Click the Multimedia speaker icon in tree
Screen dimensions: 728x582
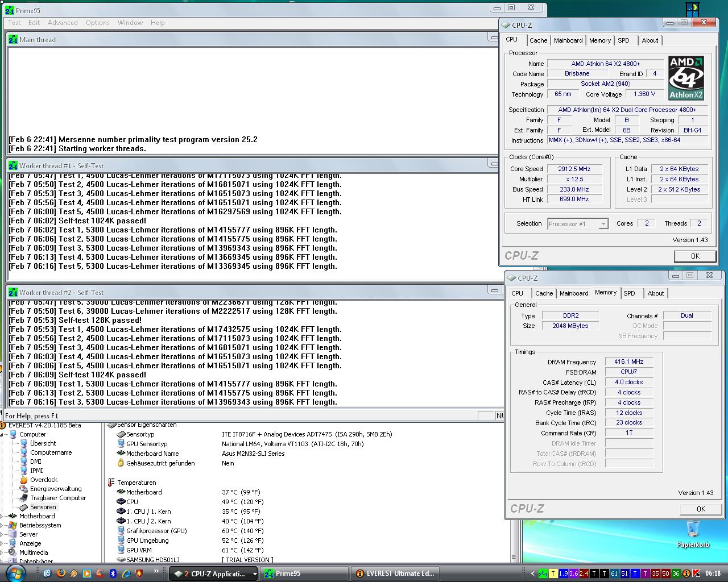[13, 552]
